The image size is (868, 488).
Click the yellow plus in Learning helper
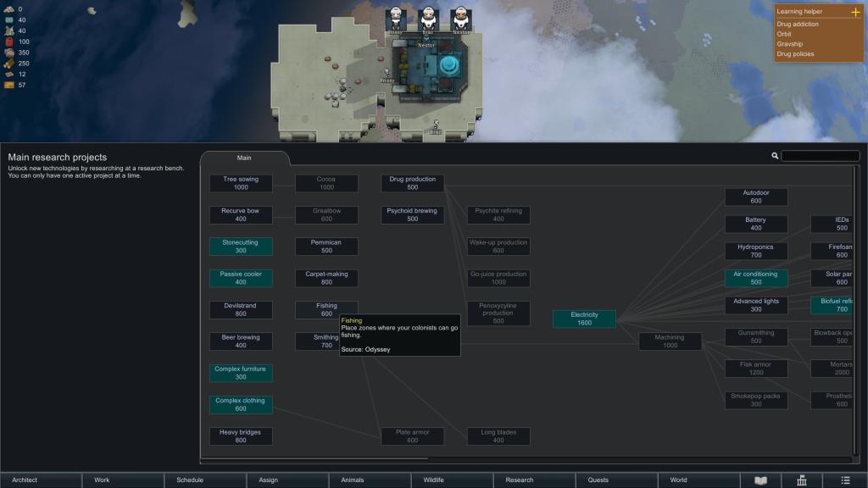(855, 12)
